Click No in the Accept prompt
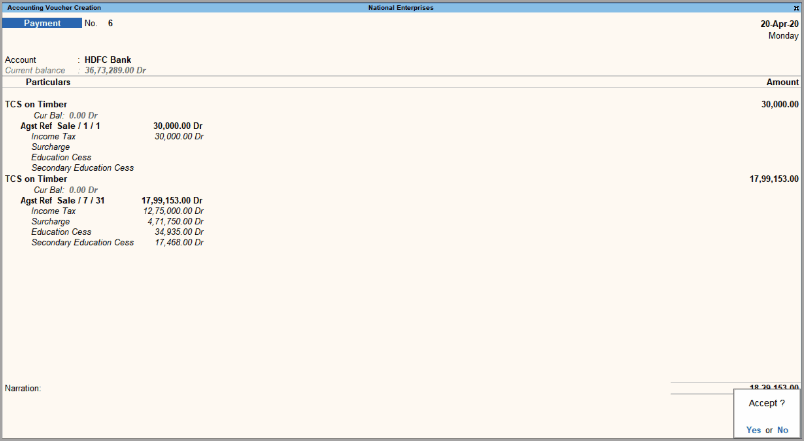Viewport: 804px width, 441px height. pyautogui.click(x=782, y=430)
